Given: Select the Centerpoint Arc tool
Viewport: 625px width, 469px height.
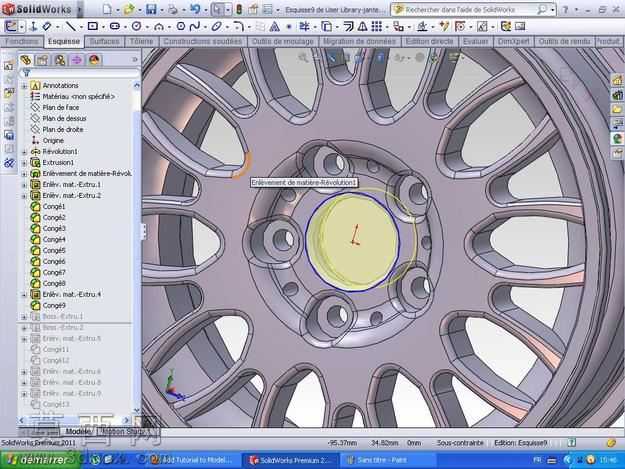Looking at the screenshot, I should coord(159,26).
